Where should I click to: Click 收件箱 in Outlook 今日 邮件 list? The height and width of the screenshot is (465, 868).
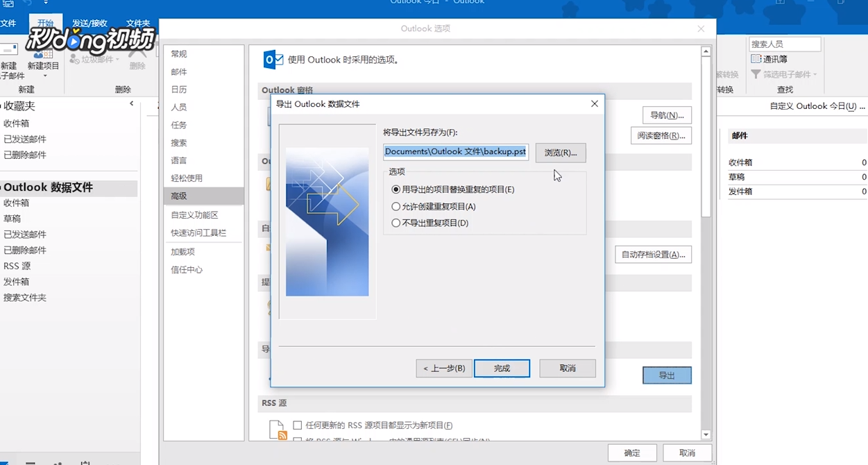740,162
